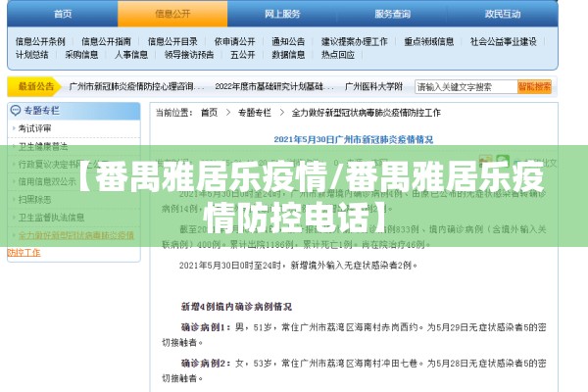
Task: Select the 重点领域信息 submenu link
Action: [x=428, y=41]
